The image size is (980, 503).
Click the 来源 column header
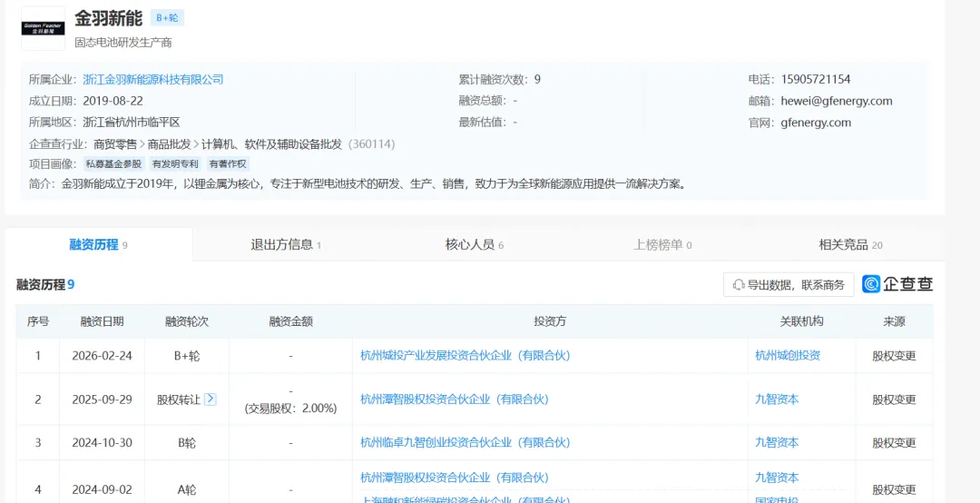895,321
